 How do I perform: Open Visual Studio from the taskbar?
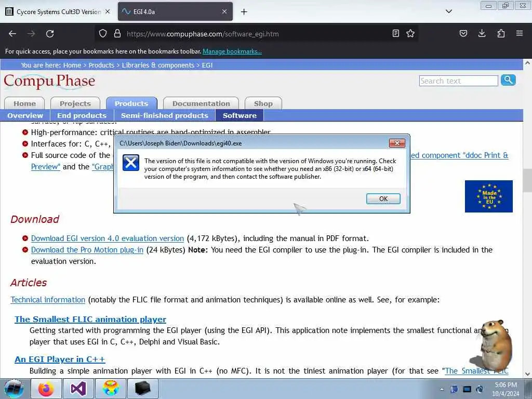click(x=78, y=389)
